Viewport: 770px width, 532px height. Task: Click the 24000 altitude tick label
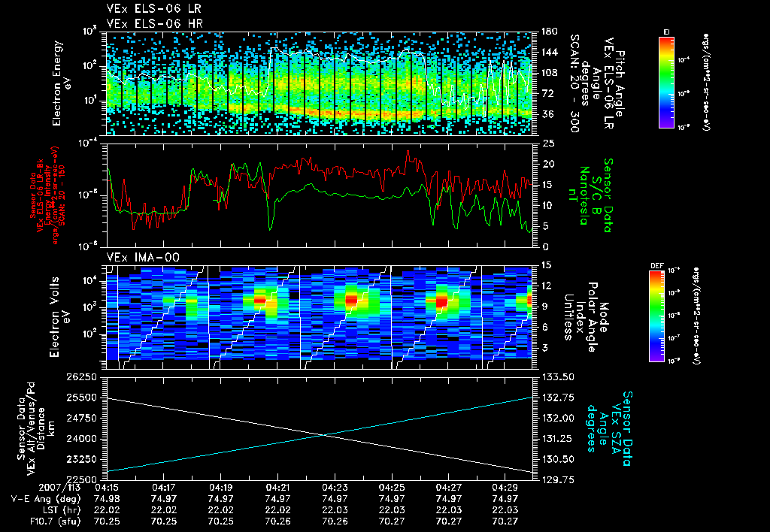[x=81, y=439]
